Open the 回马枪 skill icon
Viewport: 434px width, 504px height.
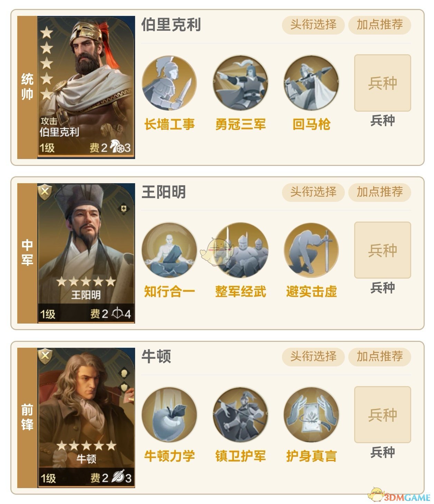[x=311, y=83]
